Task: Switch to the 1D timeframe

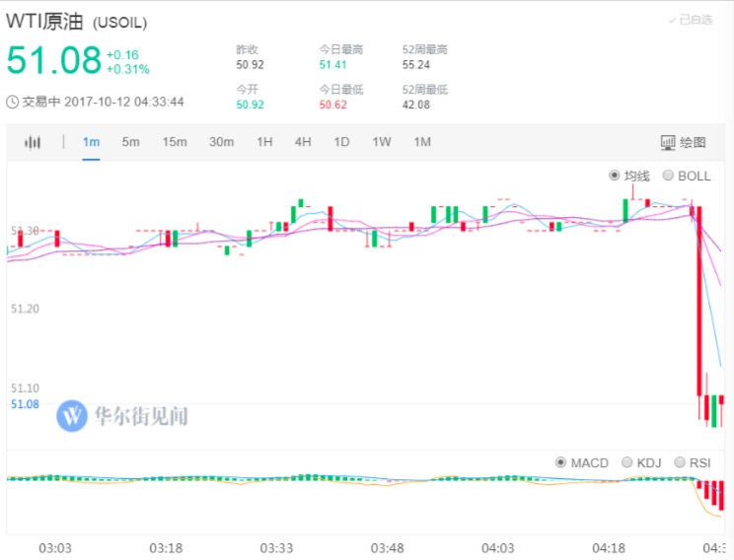Action: coord(341,142)
